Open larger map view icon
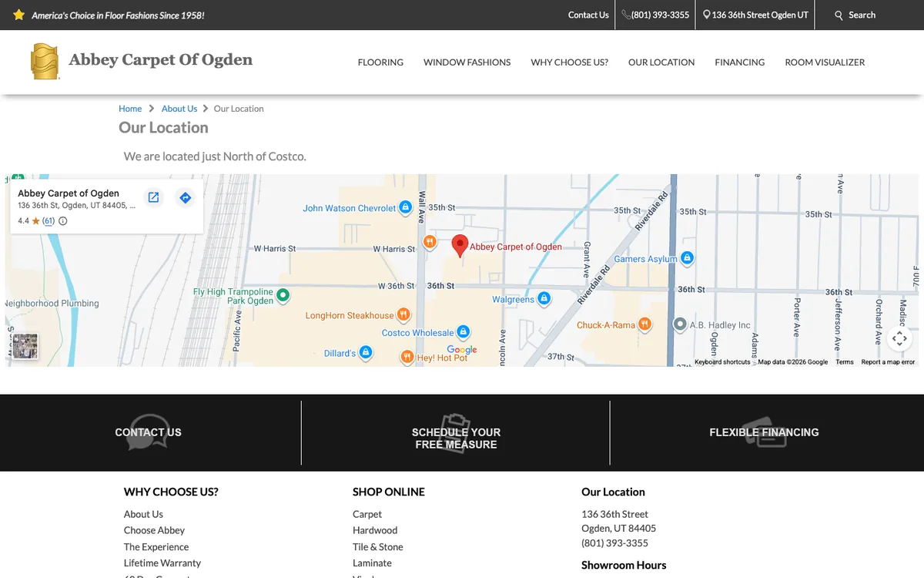The width and height of the screenshot is (924, 578). (x=154, y=197)
